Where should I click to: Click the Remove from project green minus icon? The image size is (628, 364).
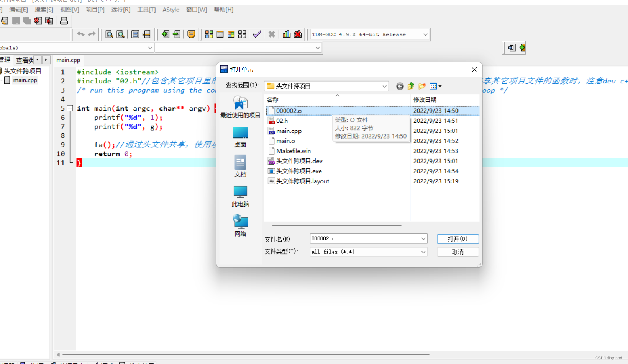176,34
